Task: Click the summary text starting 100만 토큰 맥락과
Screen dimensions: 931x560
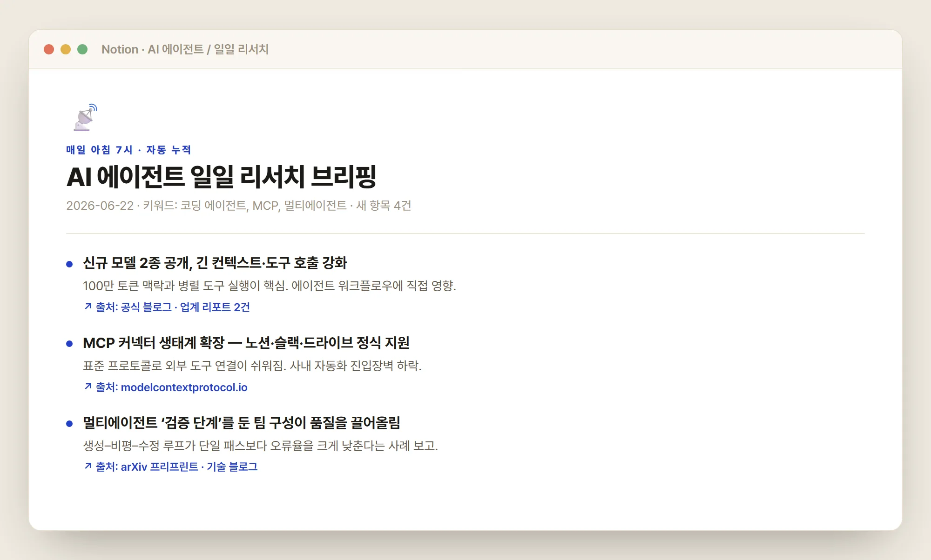Action: coord(270,286)
